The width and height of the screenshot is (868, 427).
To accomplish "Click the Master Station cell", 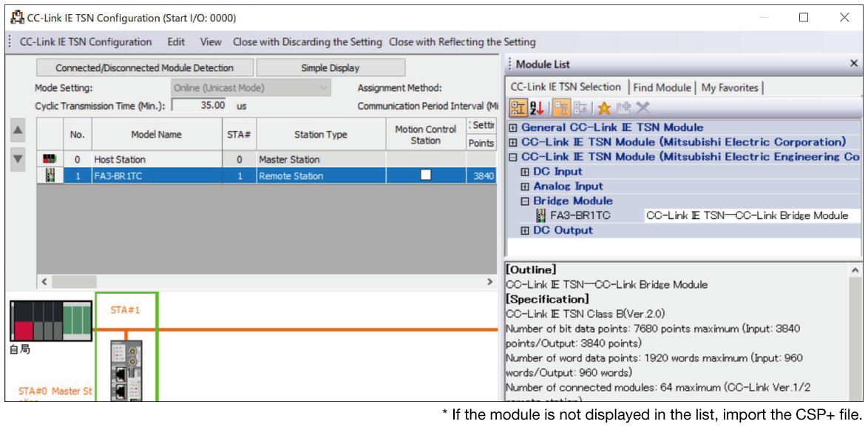I will [x=321, y=160].
